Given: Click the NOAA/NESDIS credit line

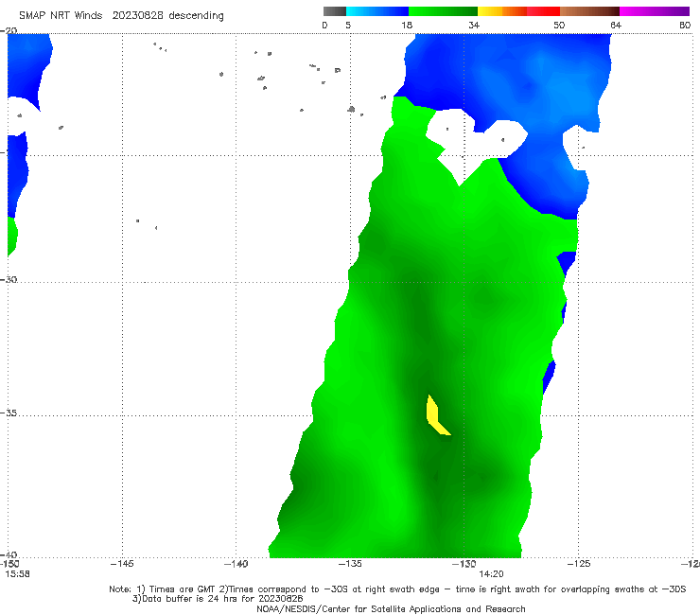Looking at the screenshot, I should pos(391,609).
